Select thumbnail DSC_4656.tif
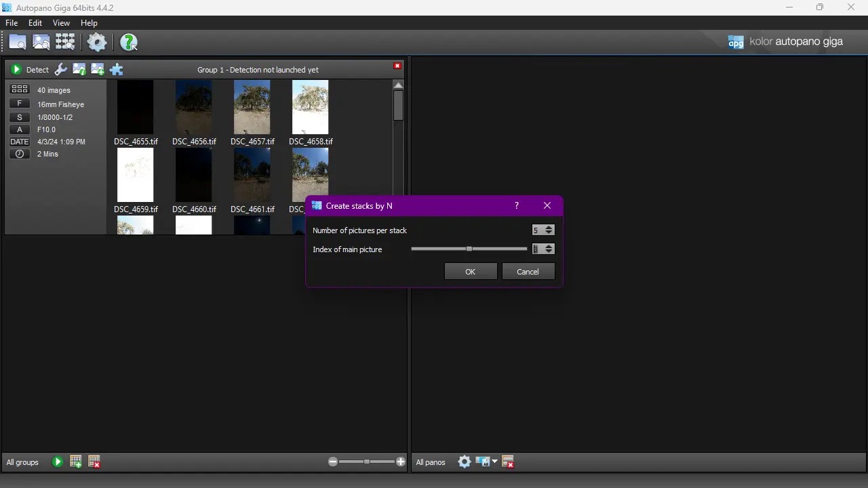The height and width of the screenshot is (488, 868). coord(194,107)
